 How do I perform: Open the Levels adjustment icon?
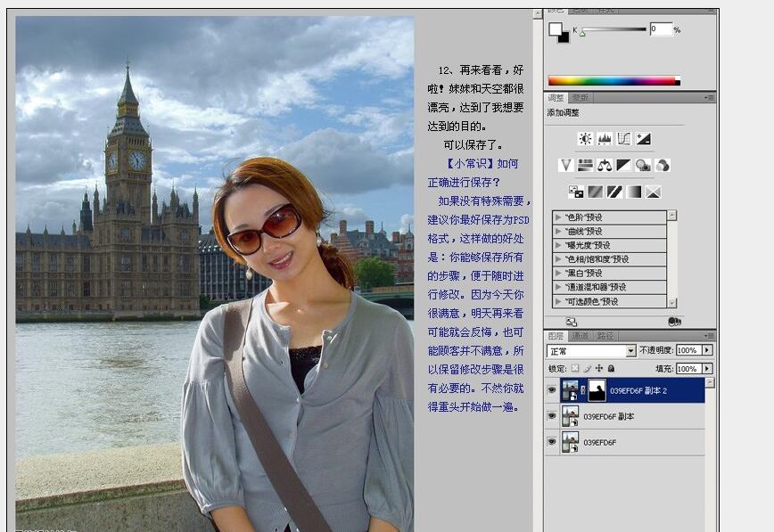(605, 138)
